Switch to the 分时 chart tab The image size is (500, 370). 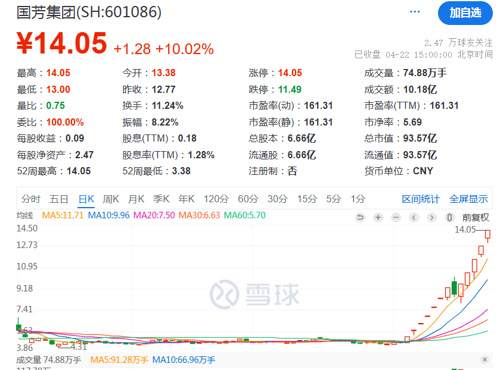(31, 199)
